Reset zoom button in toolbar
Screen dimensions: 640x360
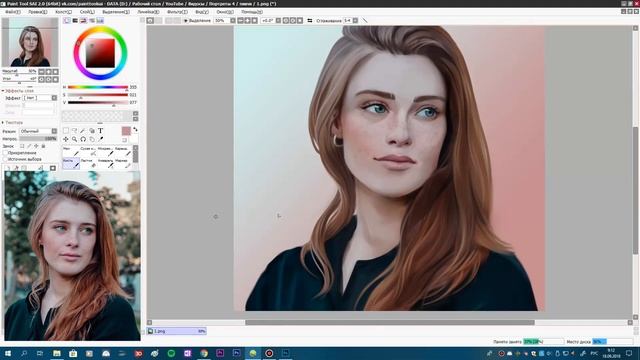[255, 20]
